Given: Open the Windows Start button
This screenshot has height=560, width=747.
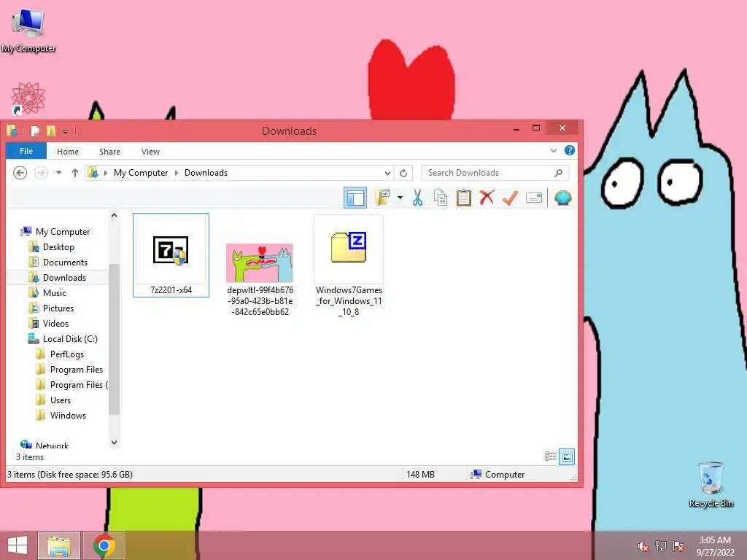Looking at the screenshot, I should tap(18, 545).
